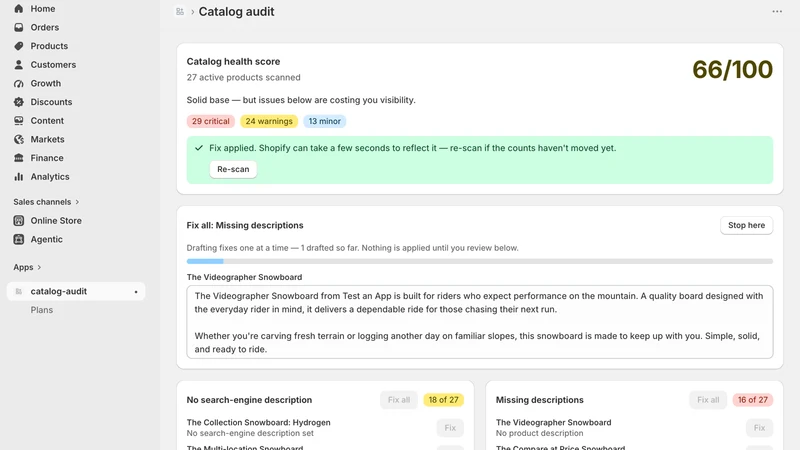Click the 29 critical badge

pos(211,121)
